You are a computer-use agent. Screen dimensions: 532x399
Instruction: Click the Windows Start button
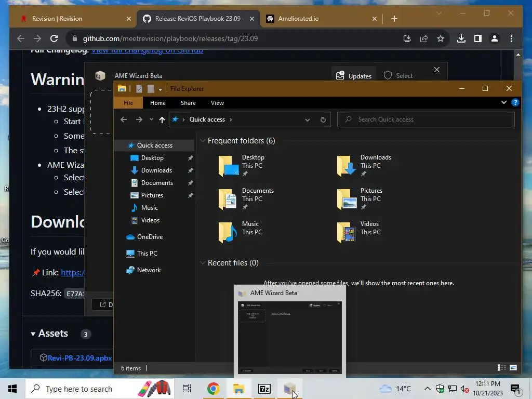12,389
